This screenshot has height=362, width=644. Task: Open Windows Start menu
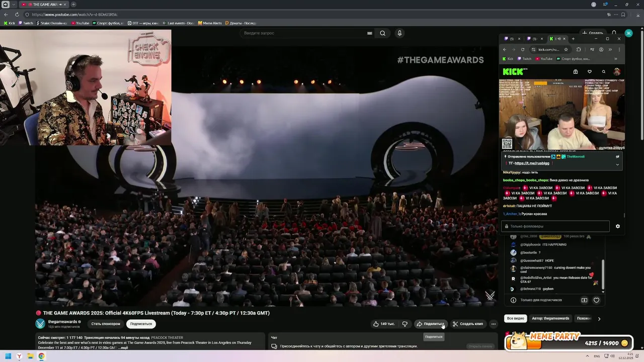click(x=8, y=356)
